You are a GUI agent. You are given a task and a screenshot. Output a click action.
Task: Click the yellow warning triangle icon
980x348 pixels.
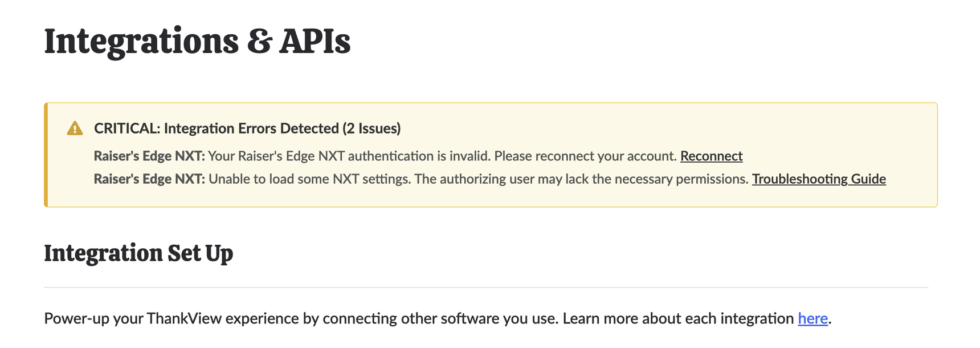pos(75,128)
